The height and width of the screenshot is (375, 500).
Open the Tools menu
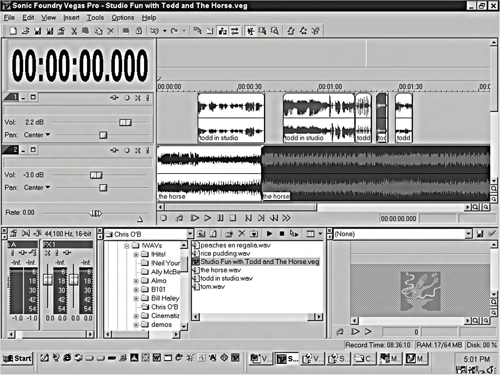[95, 18]
